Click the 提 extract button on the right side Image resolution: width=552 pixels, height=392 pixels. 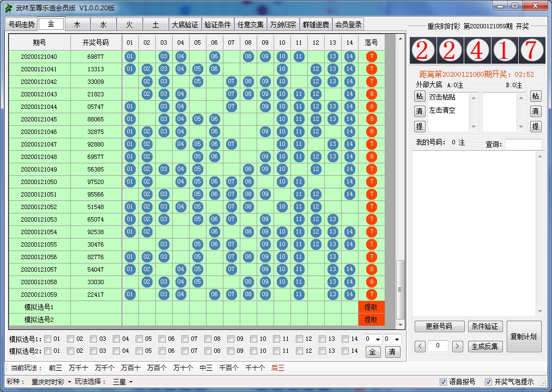click(536, 126)
